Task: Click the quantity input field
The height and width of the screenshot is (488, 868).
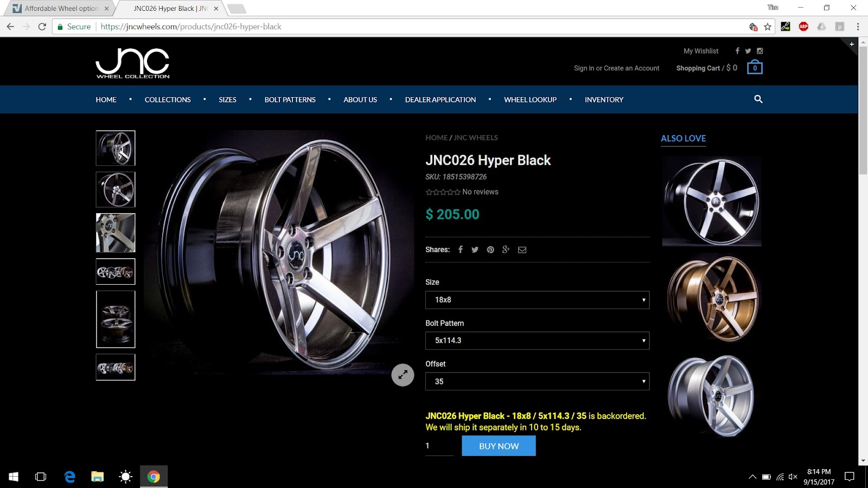Action: click(x=439, y=446)
